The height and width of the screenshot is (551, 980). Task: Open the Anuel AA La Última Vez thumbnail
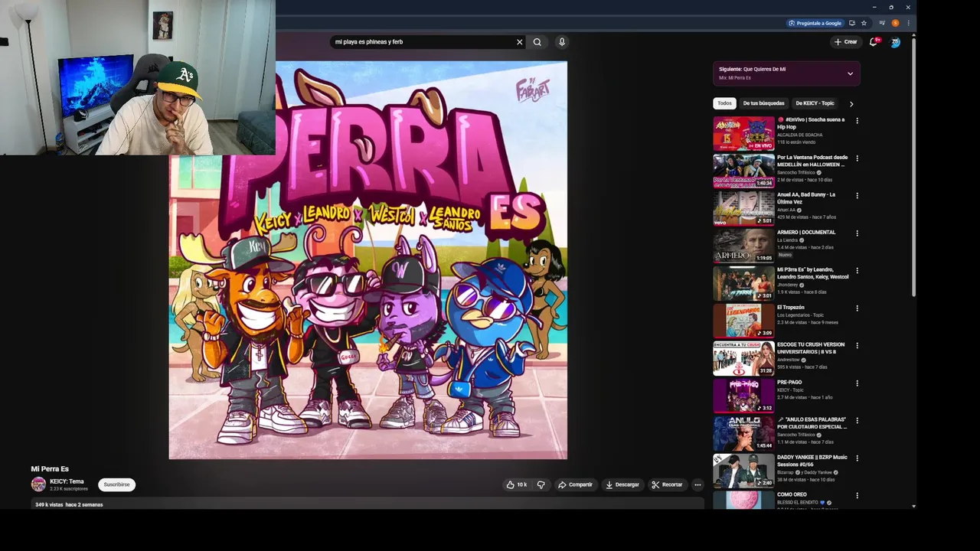(743, 208)
